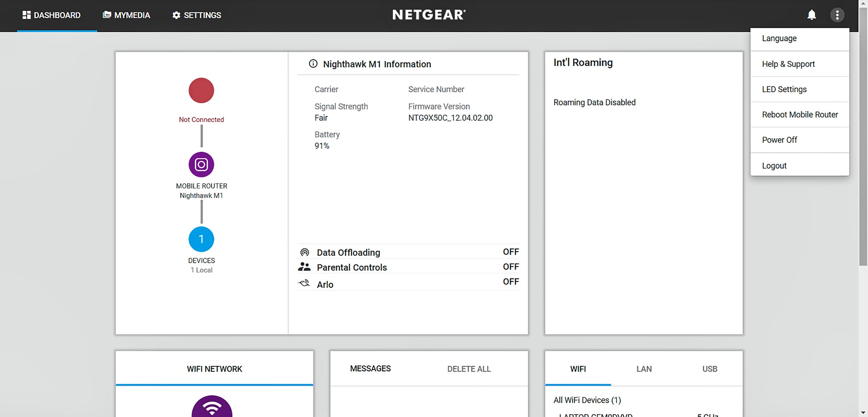868x417 pixels.
Task: Click the MESSAGES heading
Action: point(370,369)
